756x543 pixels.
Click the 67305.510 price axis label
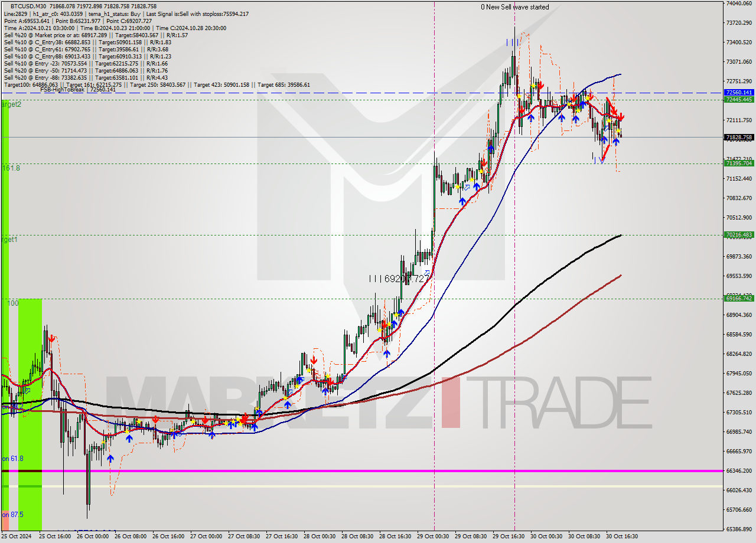739,413
